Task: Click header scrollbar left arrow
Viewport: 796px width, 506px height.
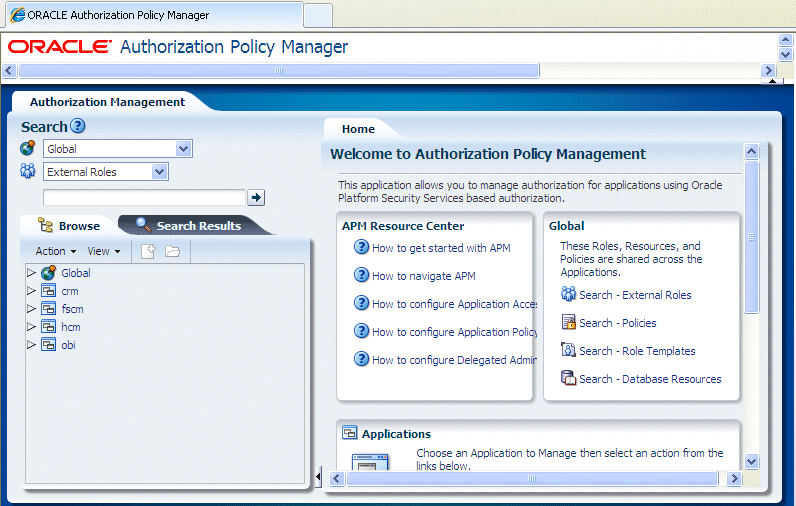Action: (x=9, y=70)
